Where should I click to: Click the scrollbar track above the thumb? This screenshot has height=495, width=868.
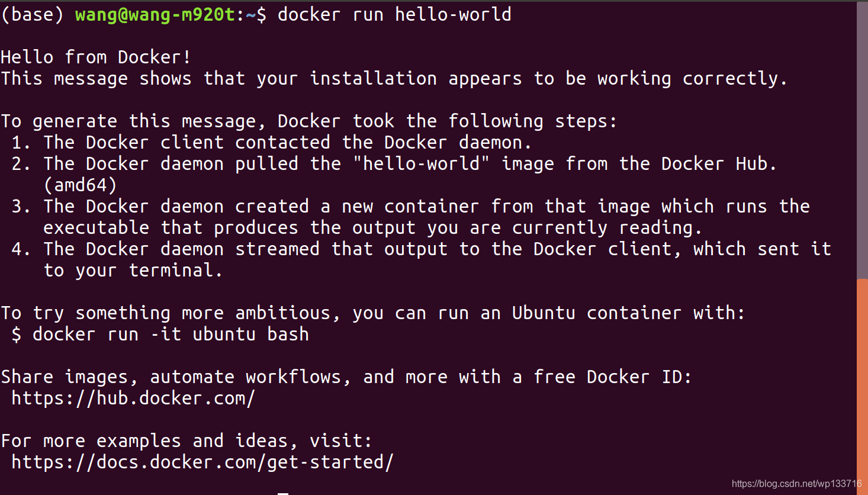(x=862, y=140)
